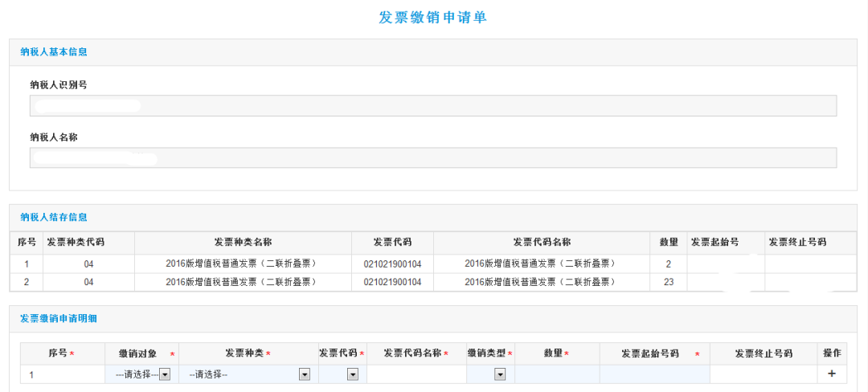Click the 数量 header in inventory table
Screen dimensions: 868x392
pyautogui.click(x=669, y=242)
